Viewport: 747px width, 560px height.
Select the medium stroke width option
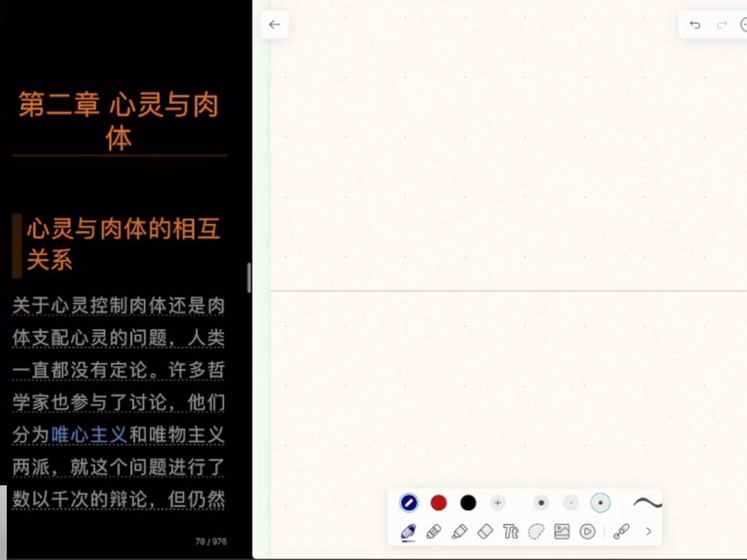tap(600, 502)
